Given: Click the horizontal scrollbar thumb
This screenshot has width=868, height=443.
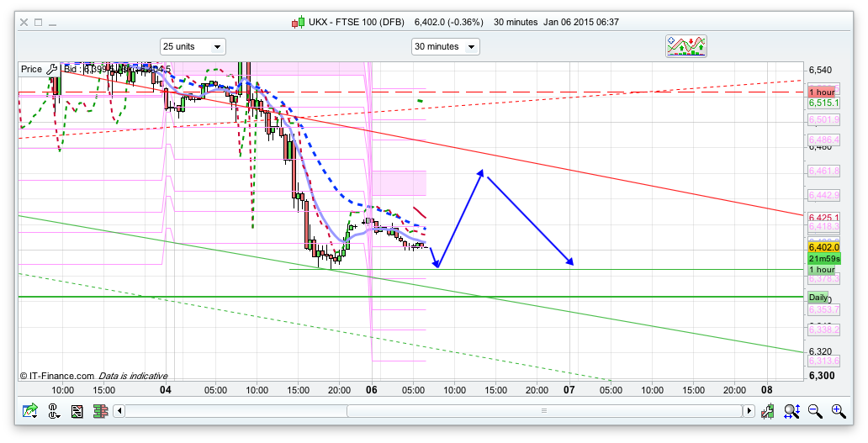Looking at the screenshot, I should pyautogui.click(x=542, y=411).
